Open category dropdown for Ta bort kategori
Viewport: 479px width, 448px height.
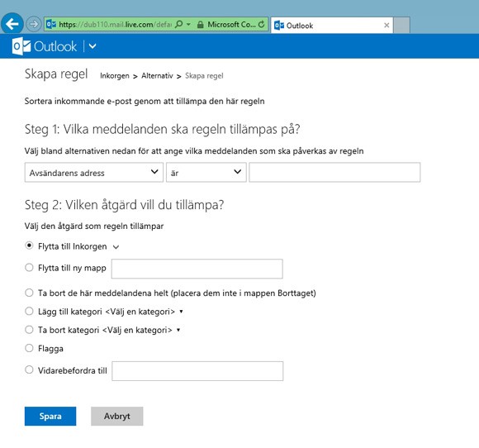(x=178, y=330)
